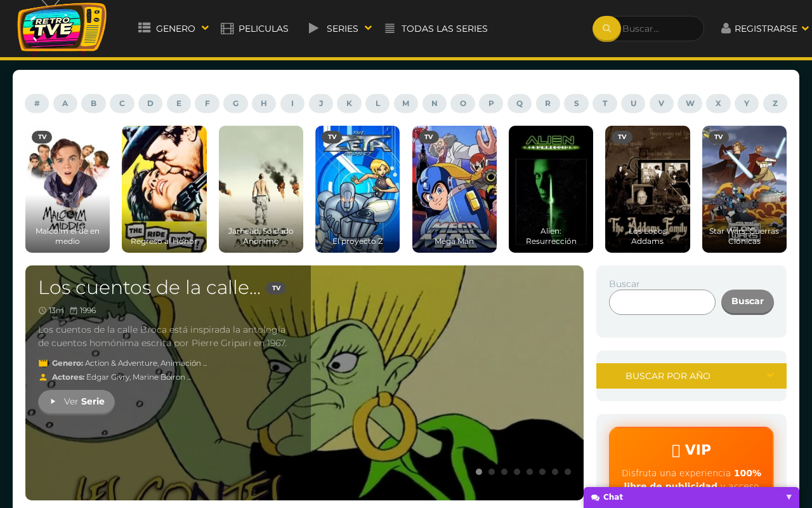This screenshot has width=812, height=508.
Task: Click the Action & Adventure genre link
Action: pos(121,363)
